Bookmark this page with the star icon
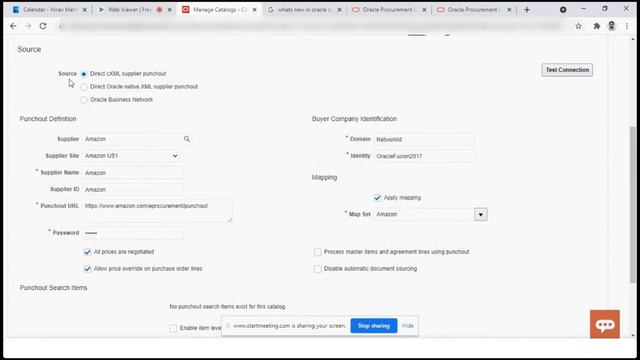Screen dimensions: 640x360 pos(578,26)
